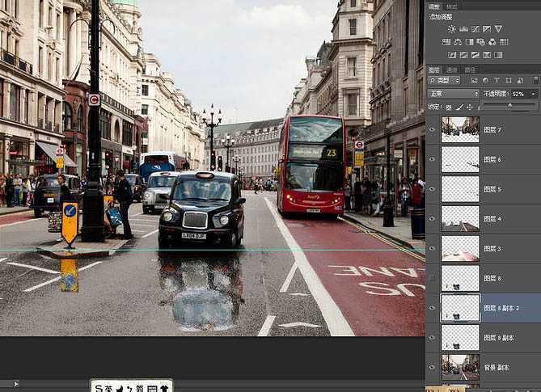Hide 背景 副本 layer with eye icon
The width and height of the screenshot is (541, 392).
432,367
